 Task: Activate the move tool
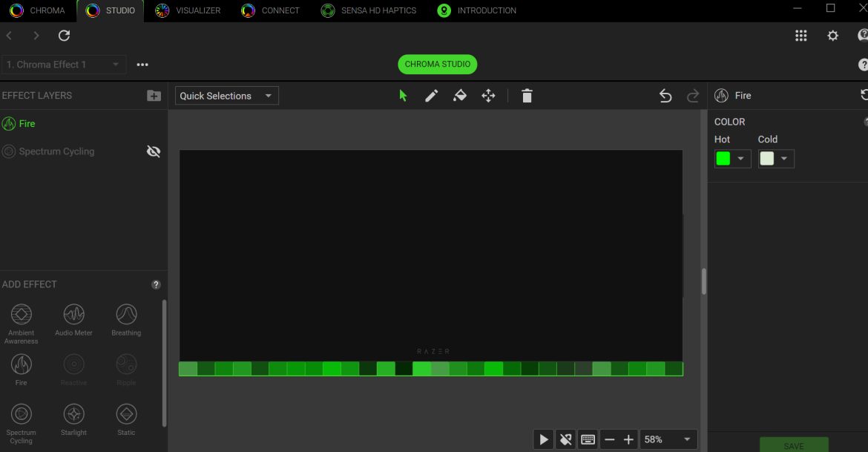tap(488, 96)
